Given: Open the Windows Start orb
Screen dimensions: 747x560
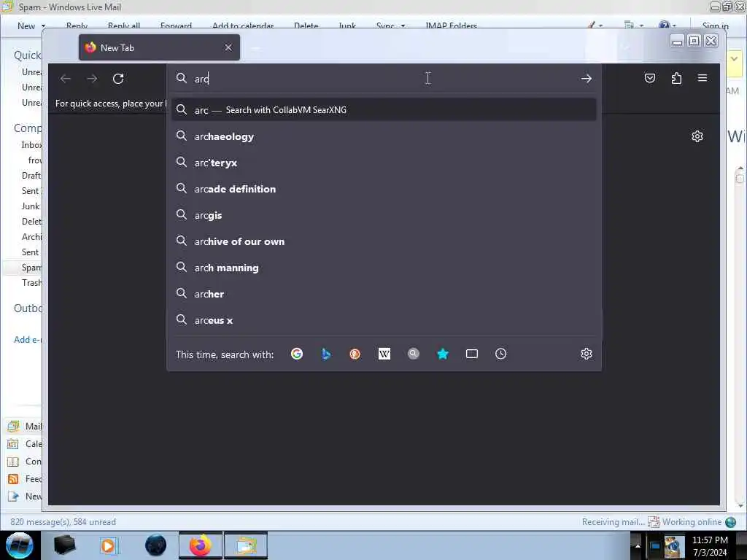Looking at the screenshot, I should [20, 545].
